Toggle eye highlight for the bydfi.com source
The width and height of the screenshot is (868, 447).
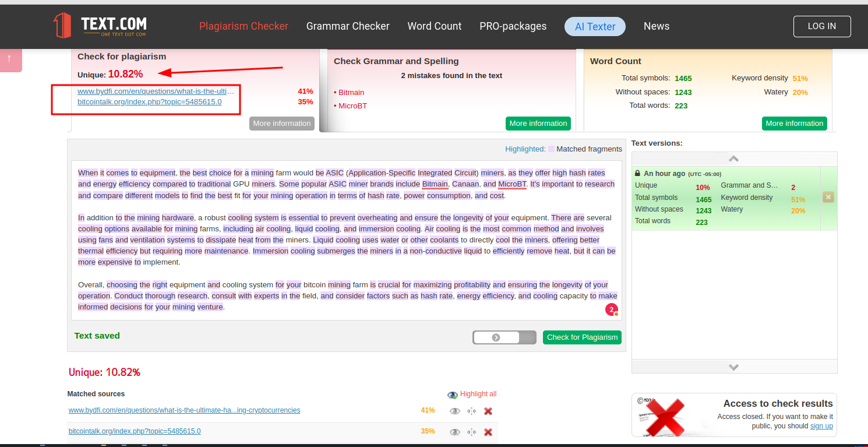tap(455, 411)
